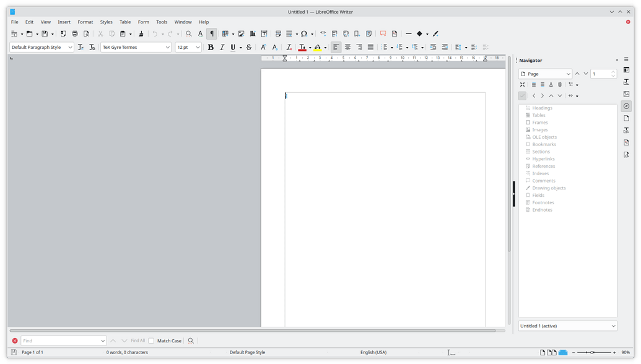Run the spelling check icon
The width and height of the screenshot is (641, 364).
(200, 34)
